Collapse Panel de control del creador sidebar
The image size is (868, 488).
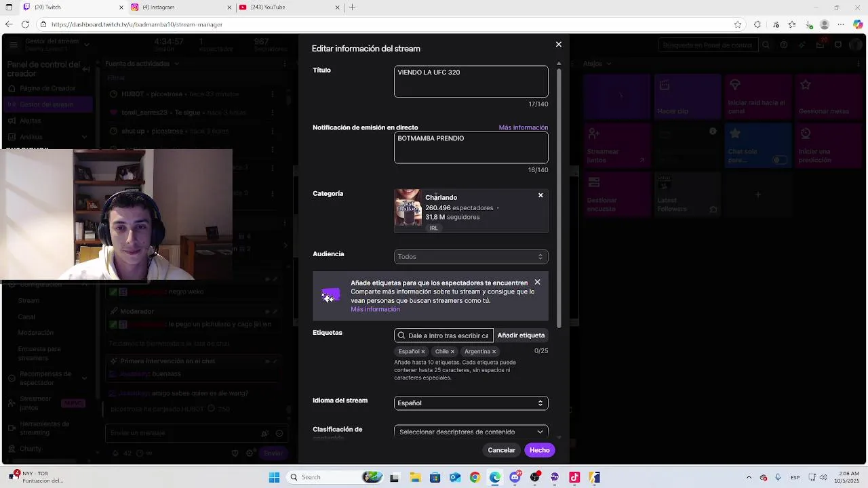click(86, 69)
